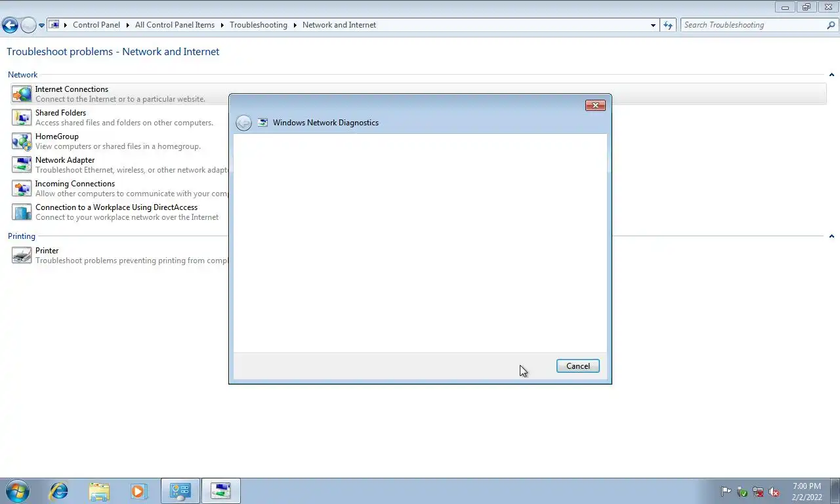Image resolution: width=840 pixels, height=504 pixels.
Task: Click Troubleshoot problems page title
Action: [x=113, y=52]
